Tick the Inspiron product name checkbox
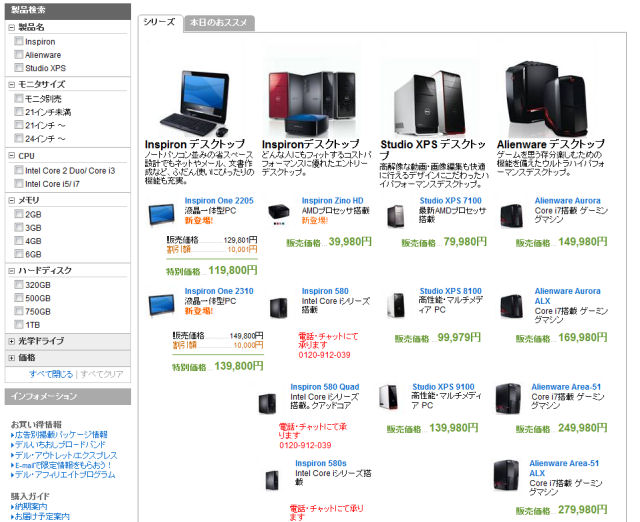Screen dimensions: 640x522 18,41
